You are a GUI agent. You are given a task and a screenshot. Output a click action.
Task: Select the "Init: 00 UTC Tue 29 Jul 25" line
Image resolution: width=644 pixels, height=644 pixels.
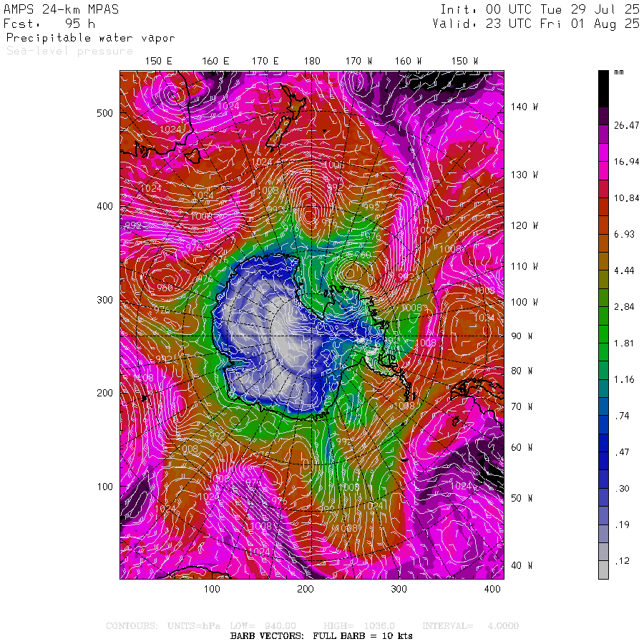(540, 9)
